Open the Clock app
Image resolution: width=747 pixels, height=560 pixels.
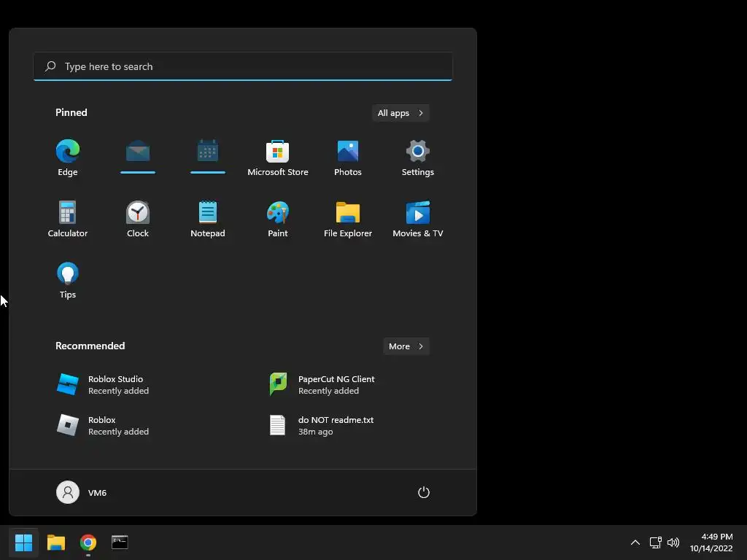pyautogui.click(x=138, y=219)
